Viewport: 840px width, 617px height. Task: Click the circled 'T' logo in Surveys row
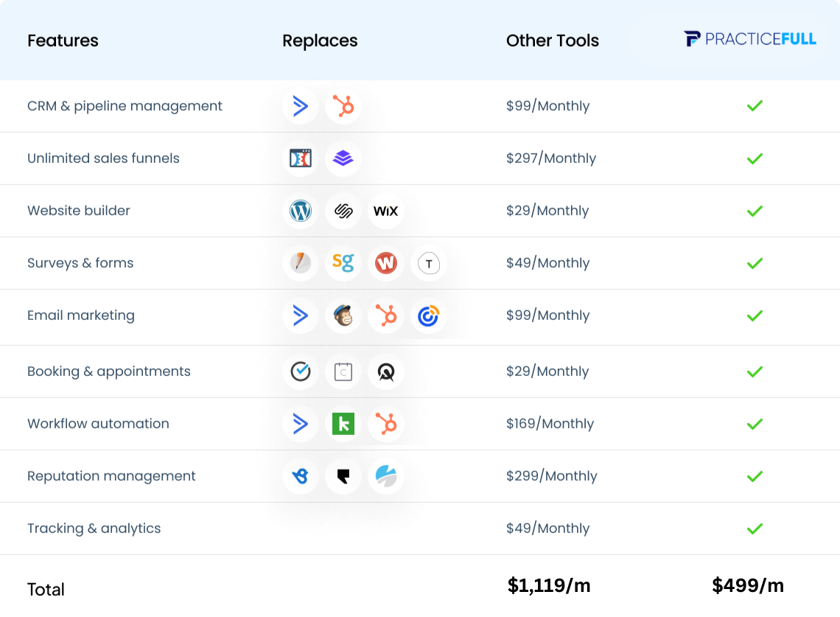(429, 263)
